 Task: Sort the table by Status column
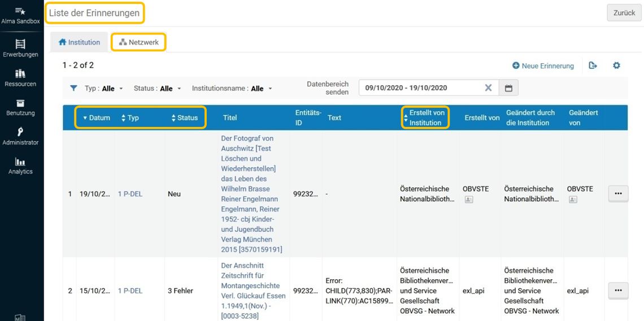point(184,118)
